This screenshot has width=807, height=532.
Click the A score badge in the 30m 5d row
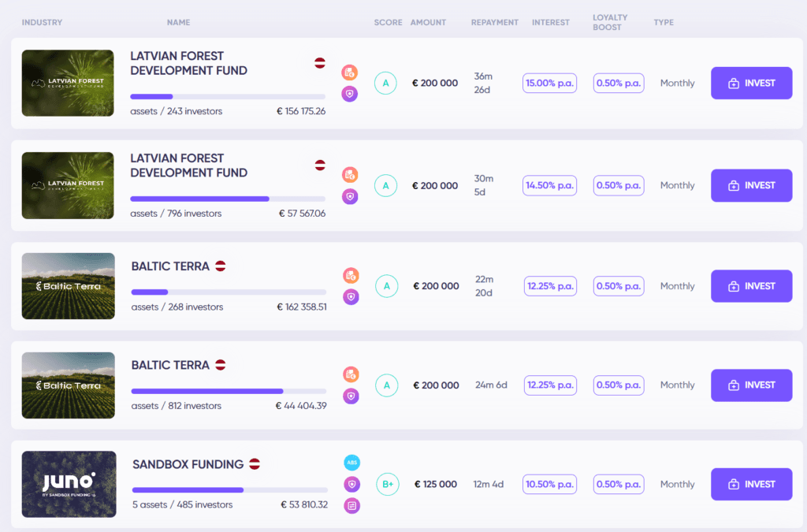(385, 185)
